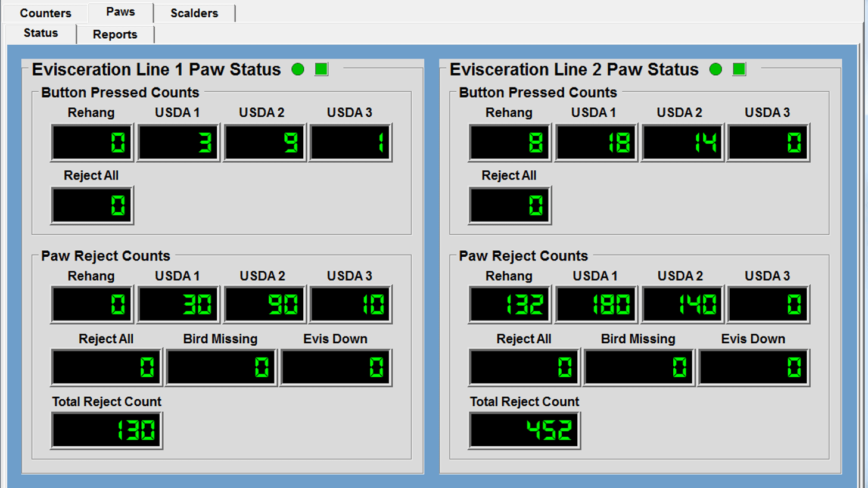Click Line 2 USDA 1 button pressed counter
The width and height of the screenshot is (868, 488).
596,142
